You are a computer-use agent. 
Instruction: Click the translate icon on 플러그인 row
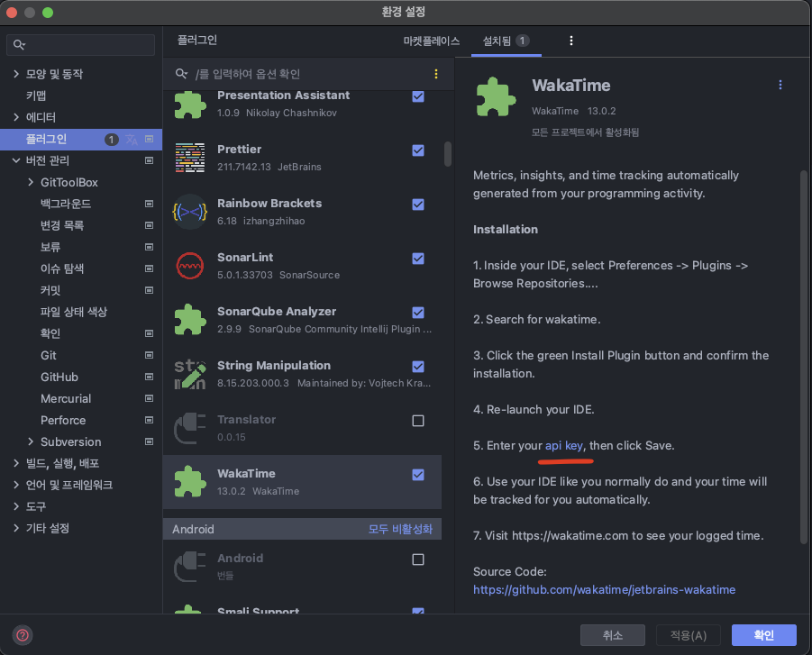point(132,140)
